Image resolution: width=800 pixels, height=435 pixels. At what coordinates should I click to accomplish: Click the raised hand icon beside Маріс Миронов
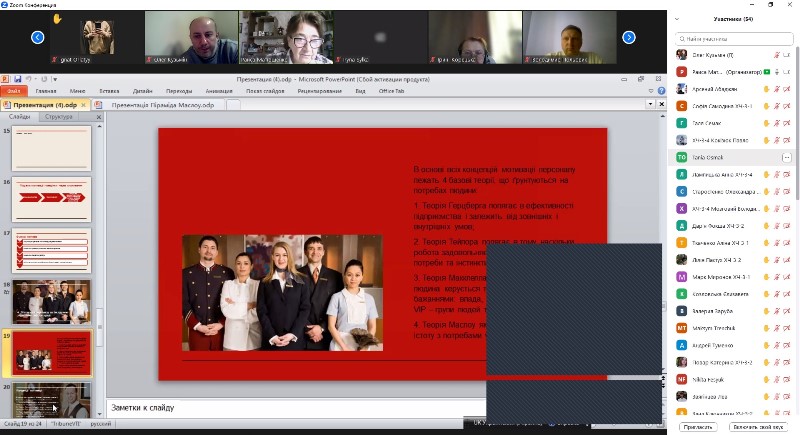766,277
